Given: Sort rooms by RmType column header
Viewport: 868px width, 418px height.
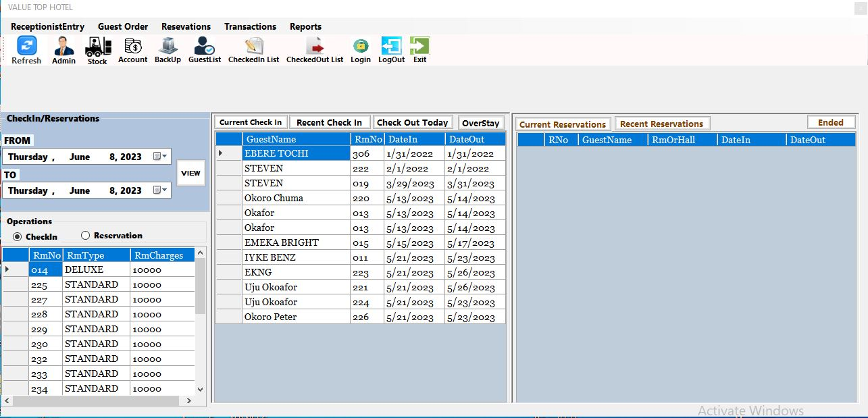Looking at the screenshot, I should pos(96,255).
